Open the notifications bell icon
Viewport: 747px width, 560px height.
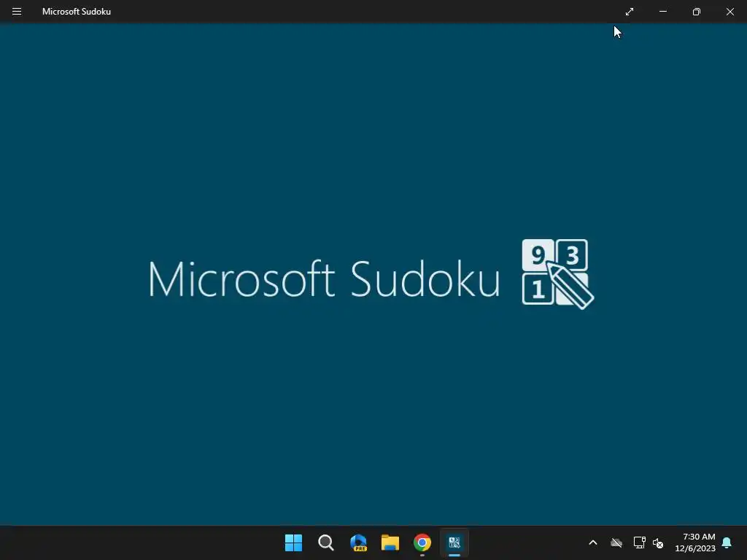727,542
